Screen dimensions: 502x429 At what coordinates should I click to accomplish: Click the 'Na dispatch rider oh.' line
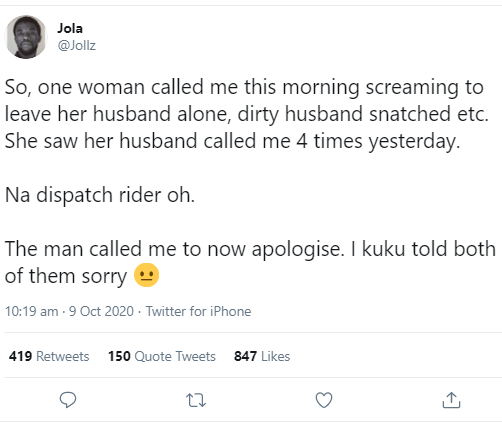click(x=100, y=195)
